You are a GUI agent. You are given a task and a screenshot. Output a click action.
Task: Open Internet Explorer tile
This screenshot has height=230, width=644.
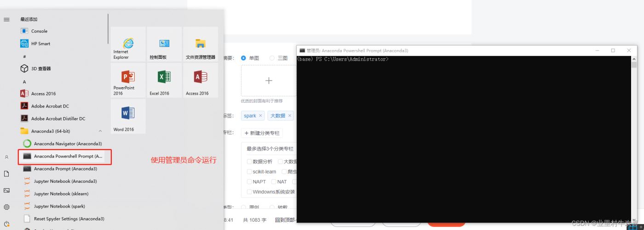pos(128,45)
